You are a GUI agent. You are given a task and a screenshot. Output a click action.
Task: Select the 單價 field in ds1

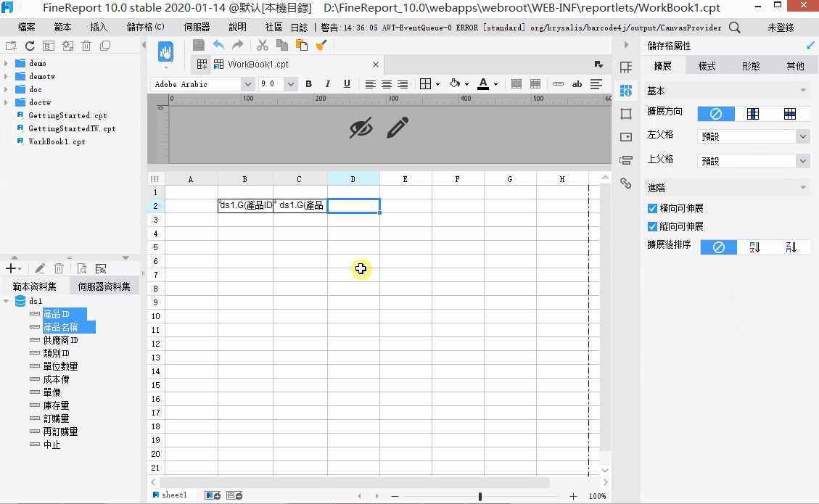click(52, 392)
